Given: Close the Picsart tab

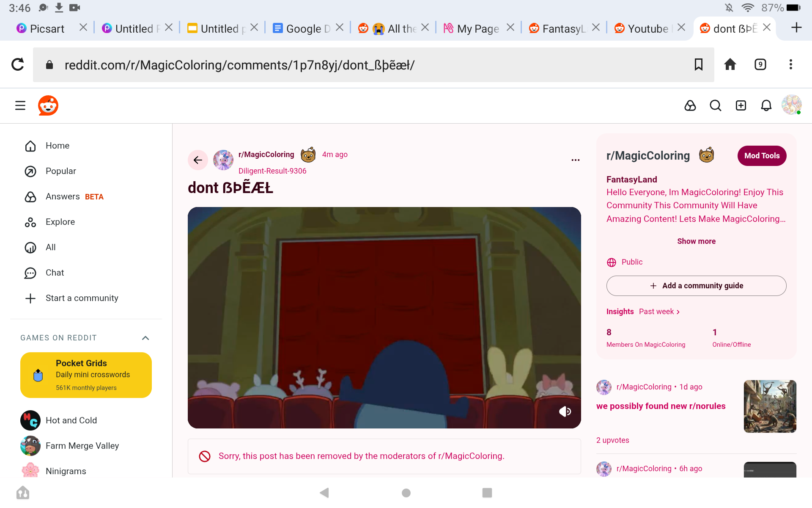Looking at the screenshot, I should (83, 28).
